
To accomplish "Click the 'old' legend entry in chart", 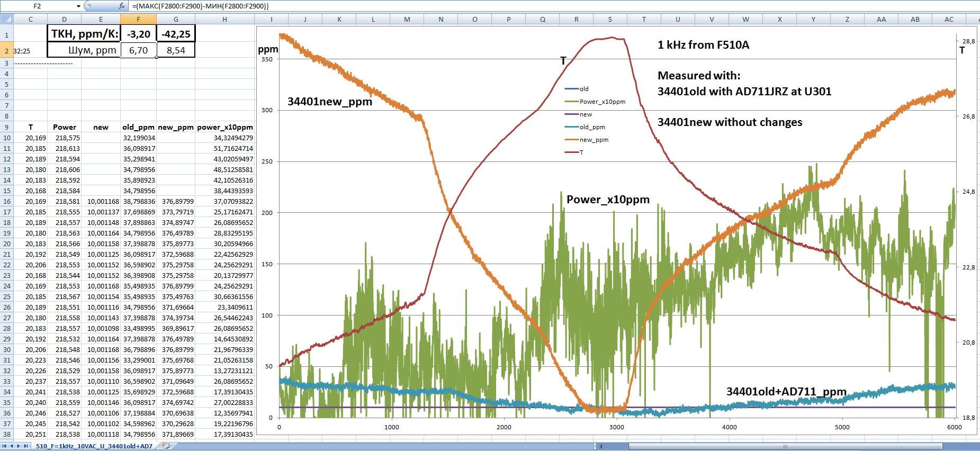I will [577, 89].
